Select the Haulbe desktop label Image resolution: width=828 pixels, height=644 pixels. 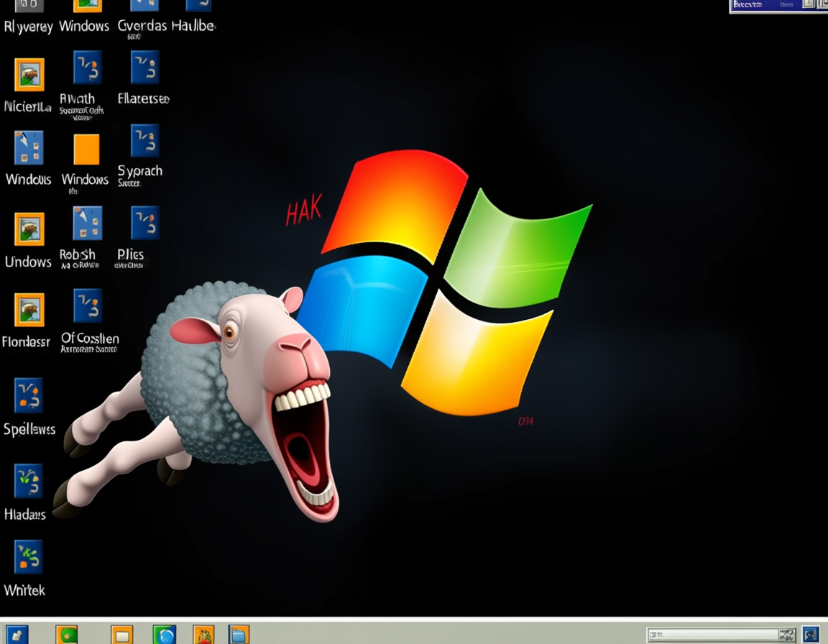193,26
